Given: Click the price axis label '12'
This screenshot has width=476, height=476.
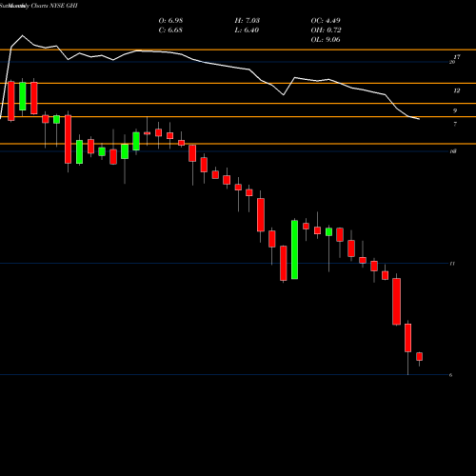Looking at the screenshot, I should point(456,90).
